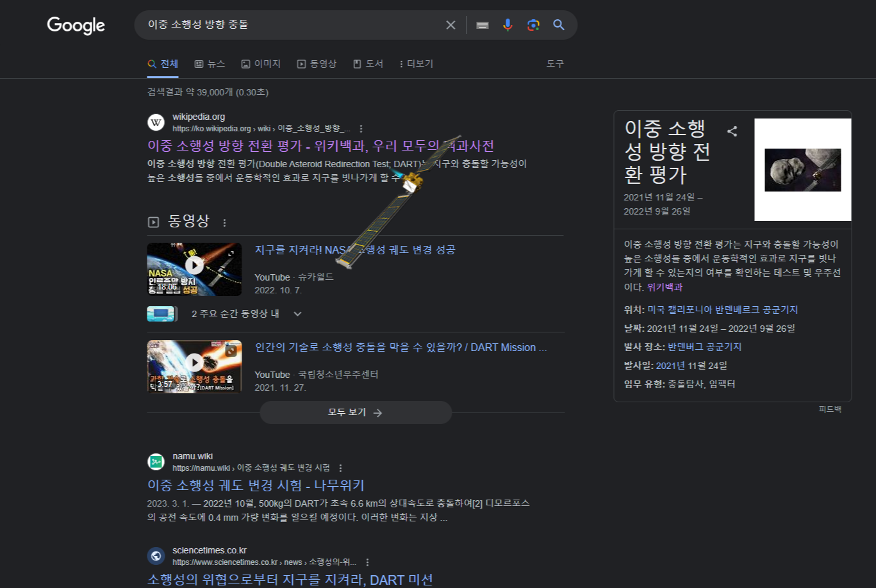Select the 전체 tab
The height and width of the screenshot is (588, 876).
163,64
